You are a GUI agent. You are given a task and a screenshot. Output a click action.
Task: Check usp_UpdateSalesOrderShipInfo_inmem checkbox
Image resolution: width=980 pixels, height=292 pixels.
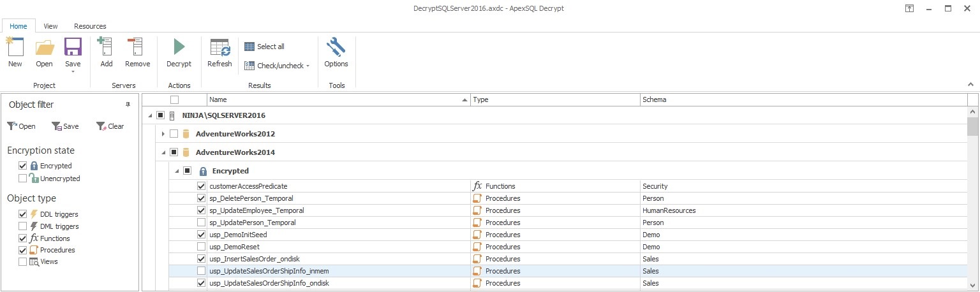(202, 271)
